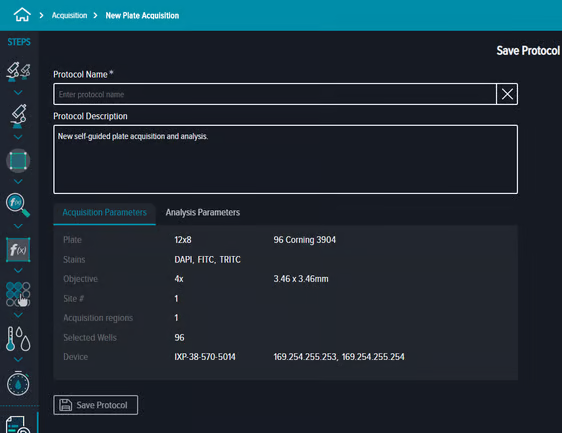Click into the Protocol Description text area
The width and height of the screenshot is (562, 433).
(x=285, y=159)
